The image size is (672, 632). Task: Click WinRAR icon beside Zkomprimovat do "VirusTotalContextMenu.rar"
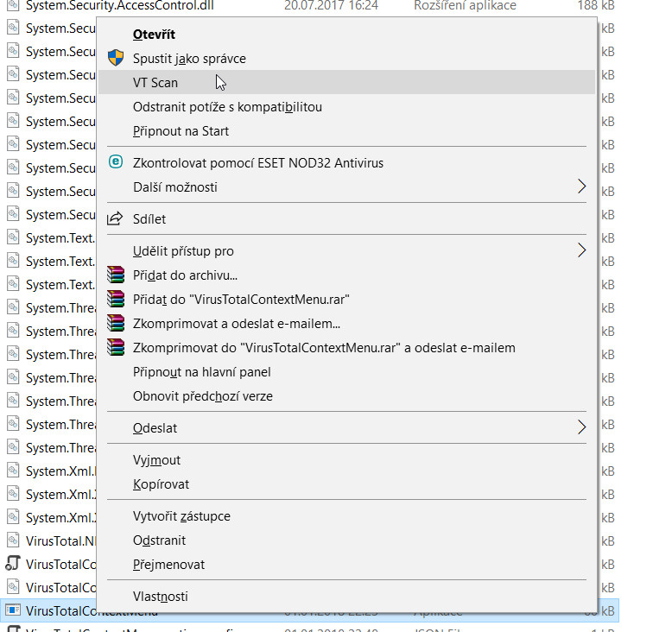coord(116,347)
